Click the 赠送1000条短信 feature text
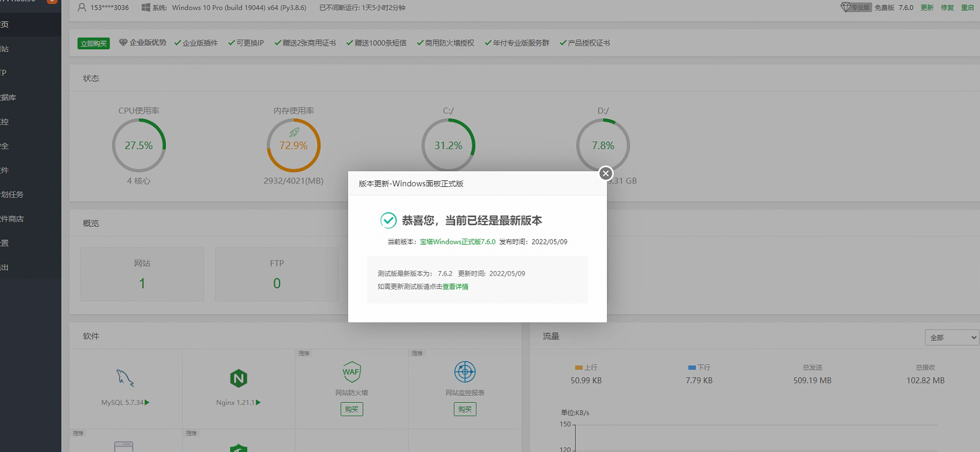 coord(381,43)
